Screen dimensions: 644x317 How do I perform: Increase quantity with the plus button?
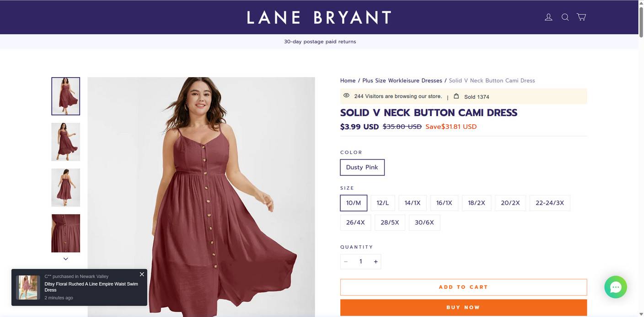376,262
